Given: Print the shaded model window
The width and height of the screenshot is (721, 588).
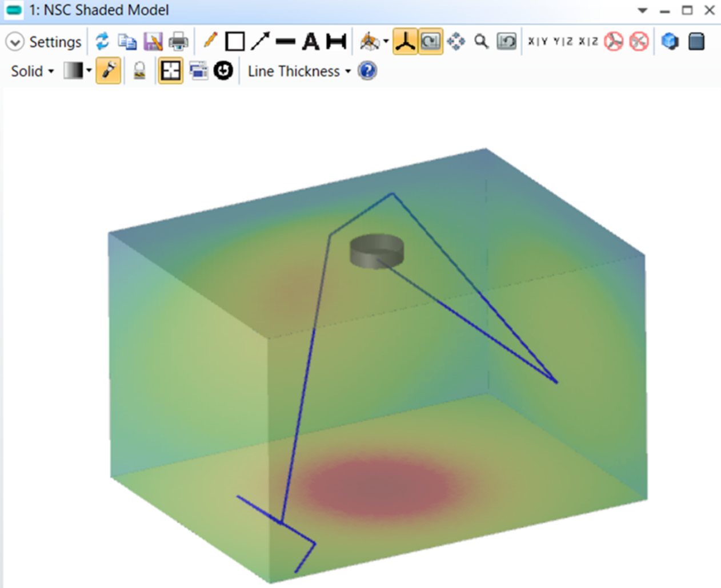Looking at the screenshot, I should point(179,42).
